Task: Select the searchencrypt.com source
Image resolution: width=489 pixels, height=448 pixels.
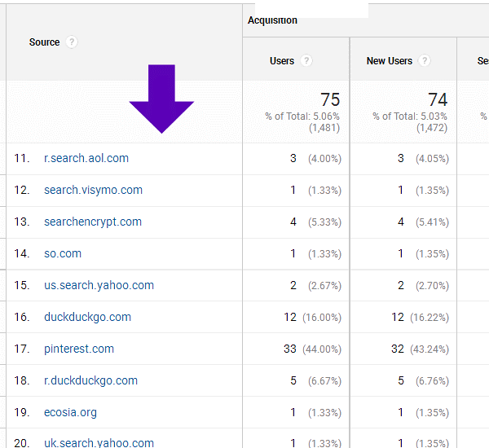Action: coord(92,222)
